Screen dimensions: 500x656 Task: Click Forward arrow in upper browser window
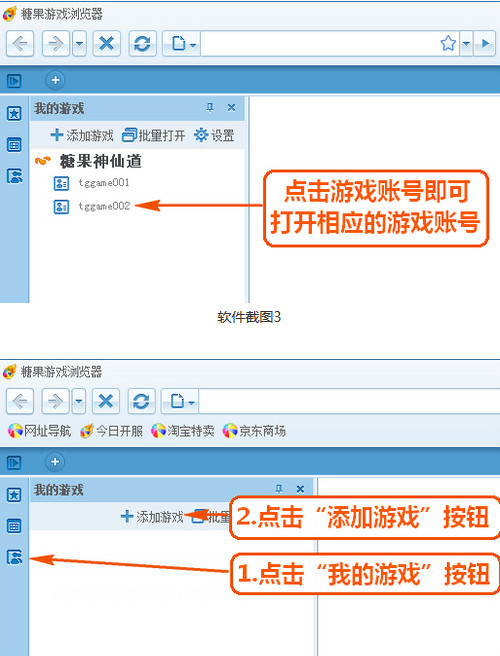pos(56,44)
